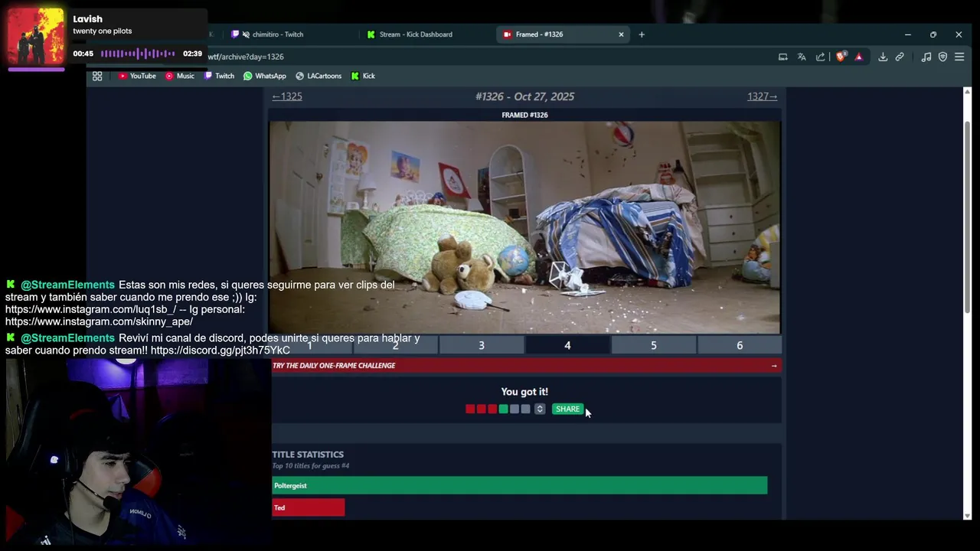Click 'Top 10 titles for guess #4' subtitle
Image resolution: width=980 pixels, height=551 pixels.
pos(311,466)
